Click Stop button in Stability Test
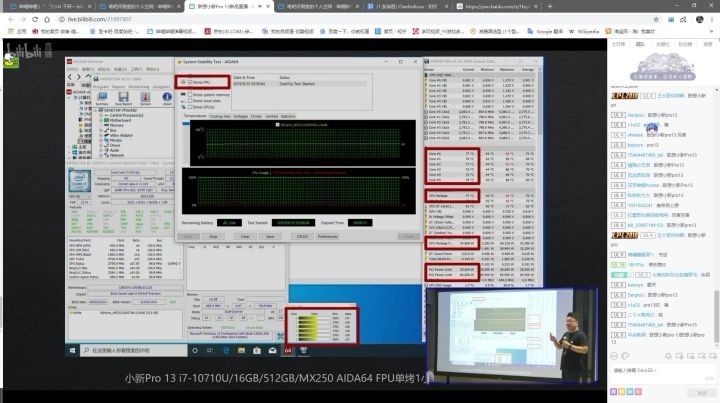Viewport: 720px width, 403px height. [214, 236]
